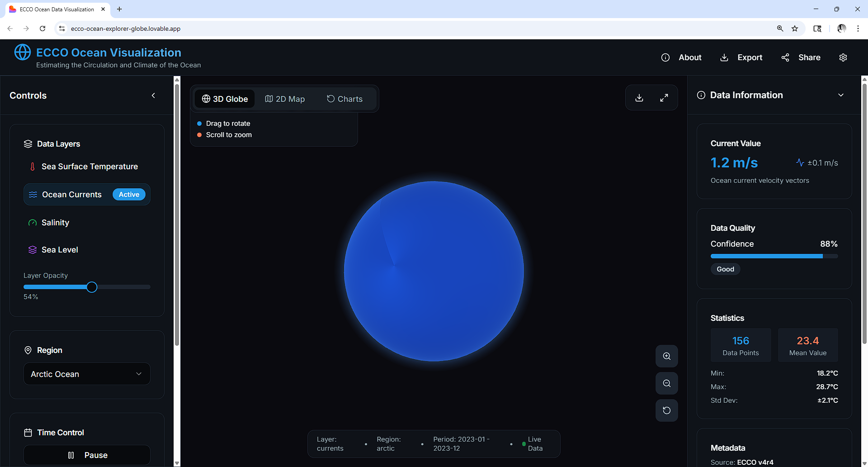Image resolution: width=868 pixels, height=467 pixels.
Task: Click the Data Information info icon
Action: pos(701,95)
